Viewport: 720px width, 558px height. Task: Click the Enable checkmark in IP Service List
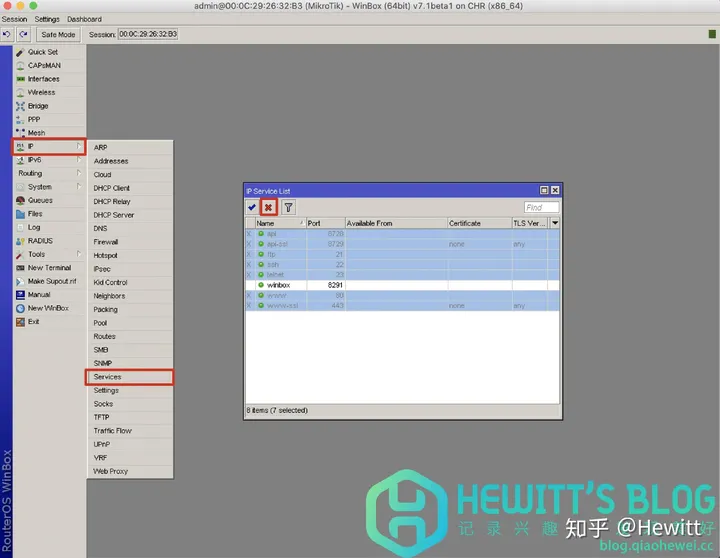(x=252, y=208)
